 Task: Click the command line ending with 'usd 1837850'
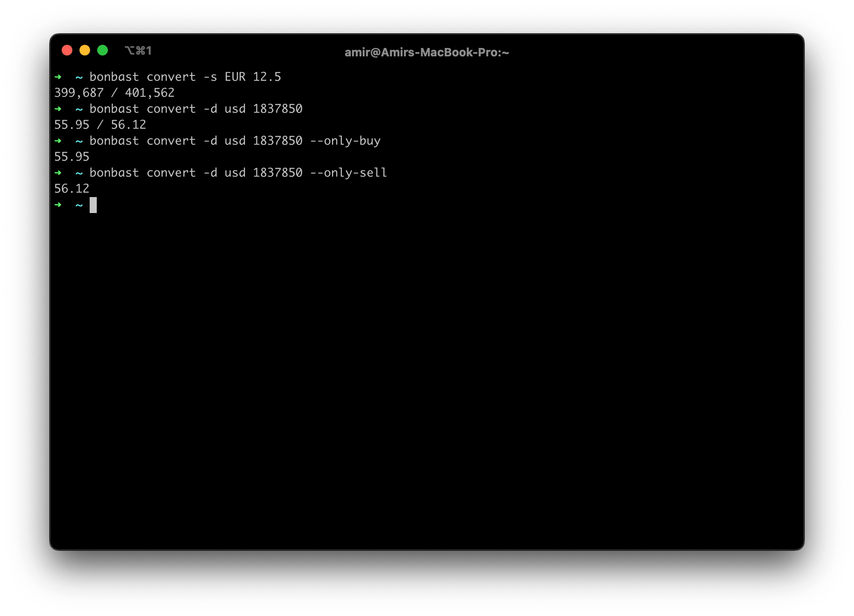(196, 109)
